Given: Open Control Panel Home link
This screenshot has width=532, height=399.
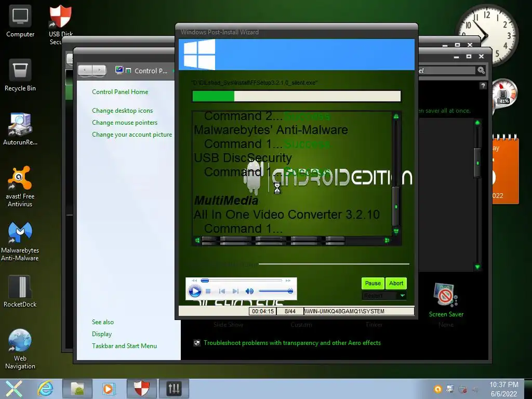Looking at the screenshot, I should point(120,91).
